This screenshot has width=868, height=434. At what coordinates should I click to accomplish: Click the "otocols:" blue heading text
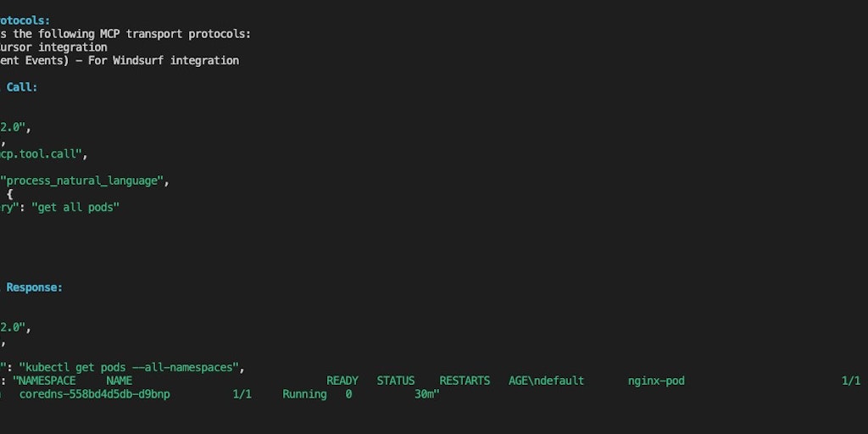[x=25, y=20]
